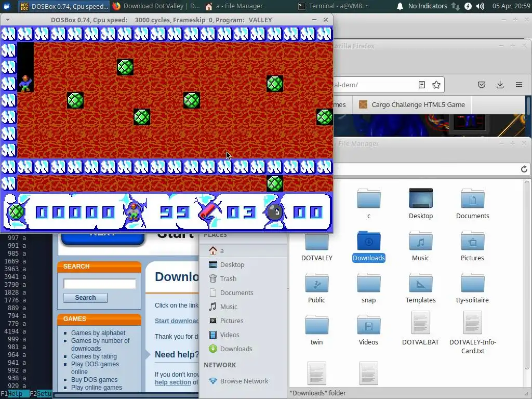Click the network connection icon in panel
The height and width of the screenshot is (399, 532).
[455, 6]
